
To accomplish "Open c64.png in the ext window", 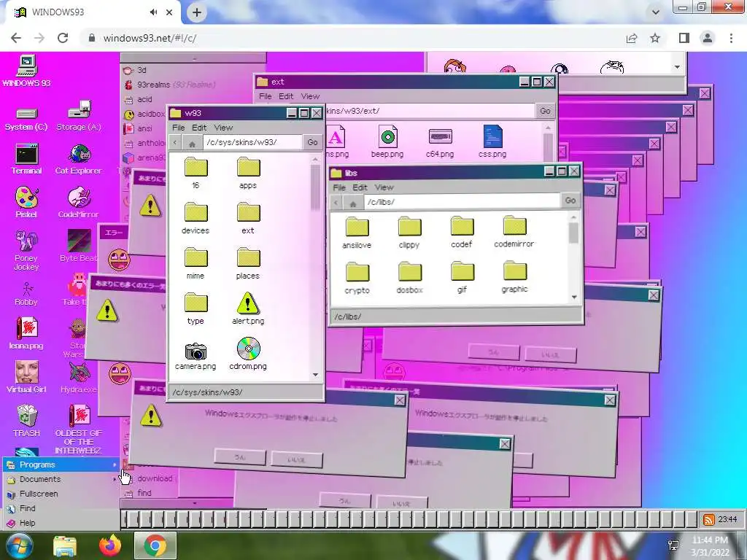I will [x=440, y=142].
